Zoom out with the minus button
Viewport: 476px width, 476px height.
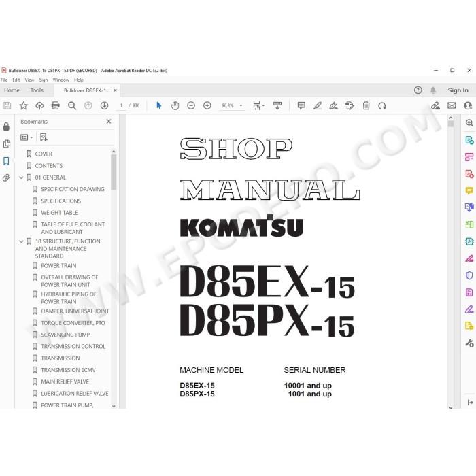(191, 105)
